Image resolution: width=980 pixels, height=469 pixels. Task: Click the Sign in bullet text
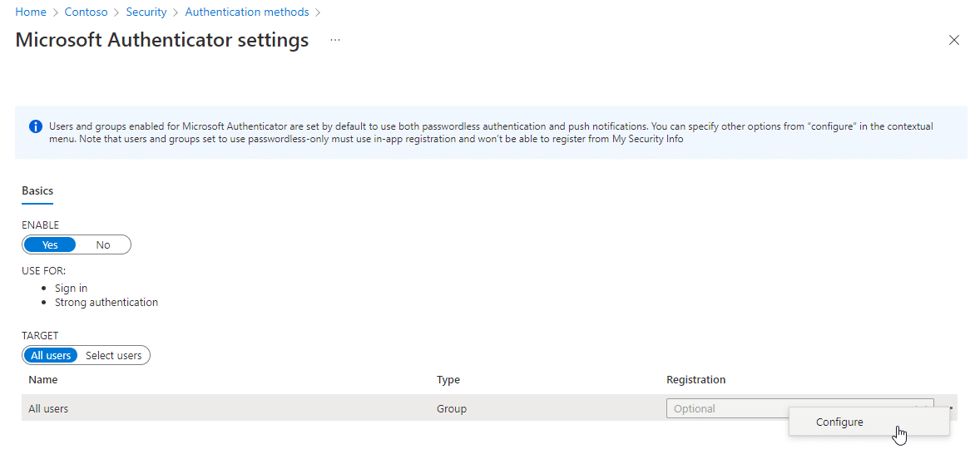(x=72, y=288)
